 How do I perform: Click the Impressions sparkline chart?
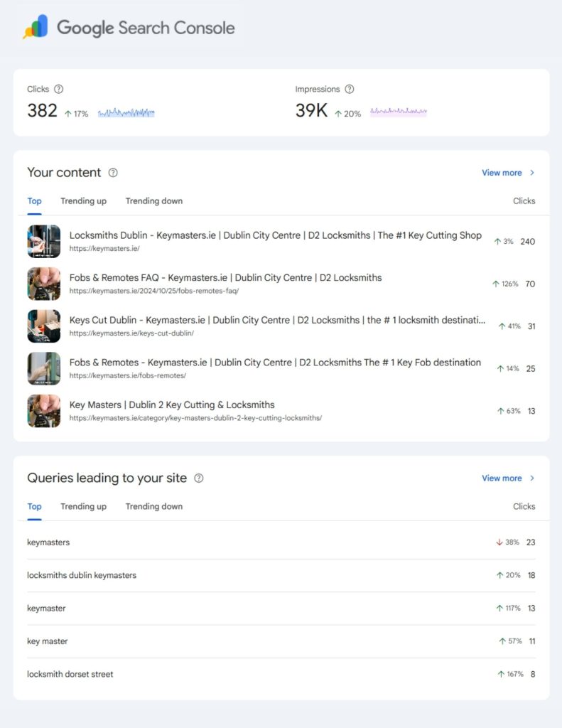pyautogui.click(x=398, y=112)
